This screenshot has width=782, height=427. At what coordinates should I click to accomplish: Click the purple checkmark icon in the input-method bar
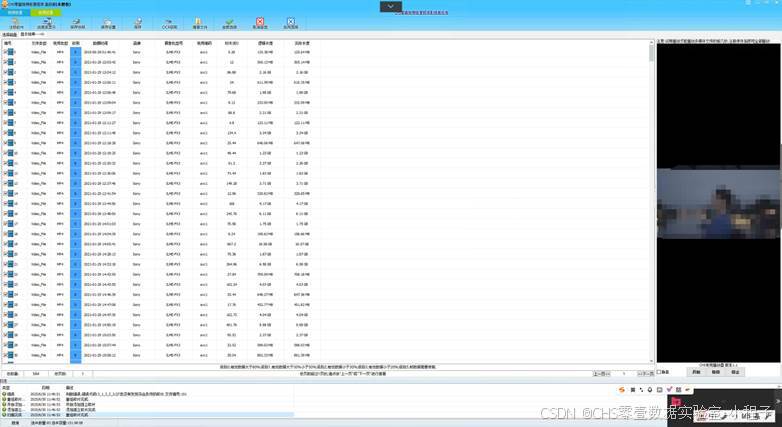pyautogui.click(x=670, y=390)
